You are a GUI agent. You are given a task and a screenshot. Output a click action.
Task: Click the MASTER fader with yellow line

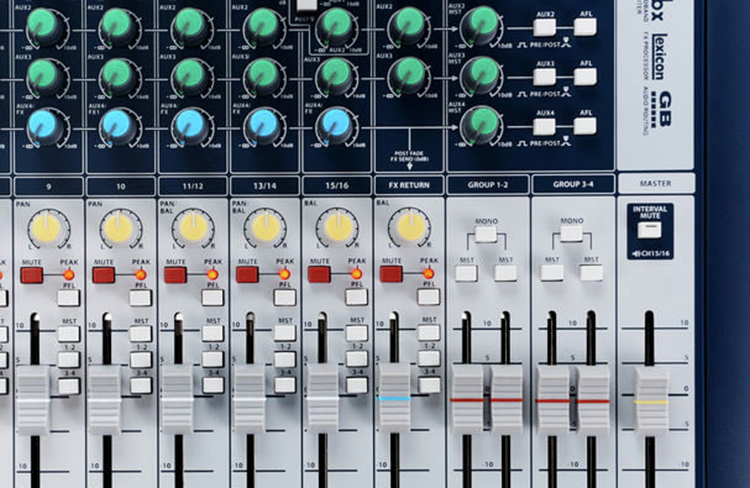(651, 401)
